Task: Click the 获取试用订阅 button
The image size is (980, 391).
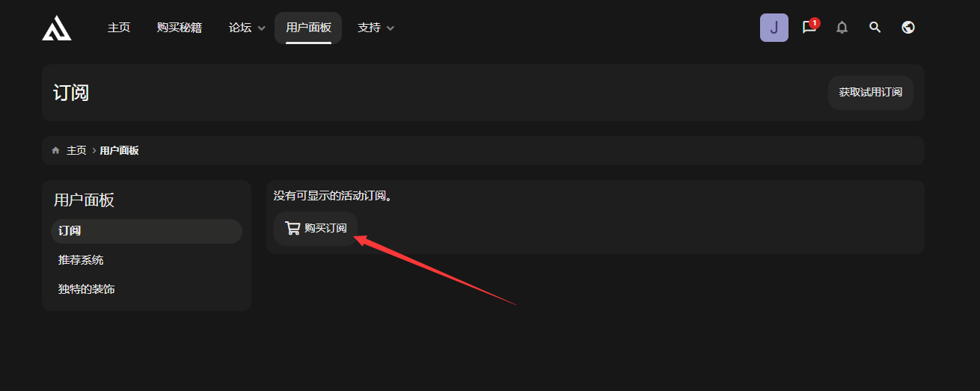Action: click(871, 93)
